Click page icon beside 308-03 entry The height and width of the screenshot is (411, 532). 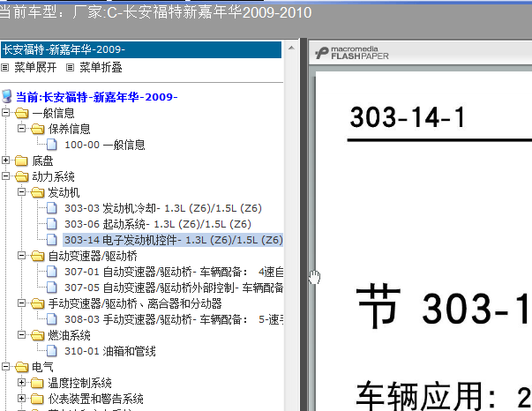[51, 318]
